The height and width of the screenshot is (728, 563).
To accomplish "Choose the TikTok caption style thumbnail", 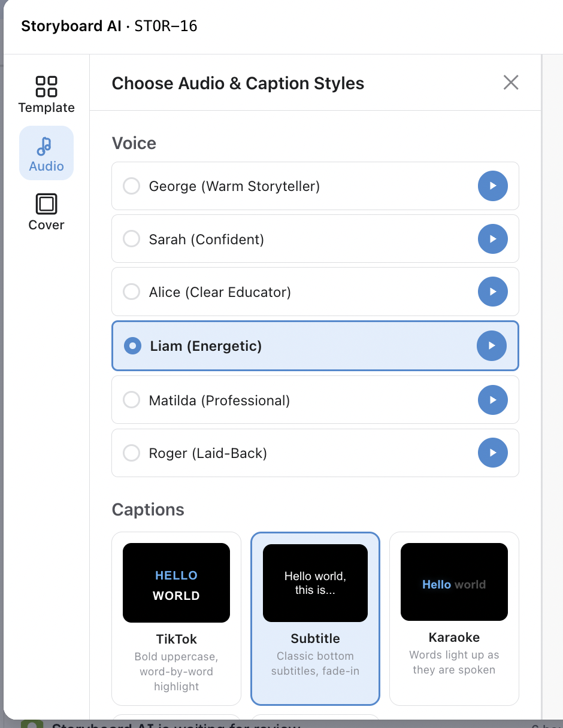I will (176, 583).
